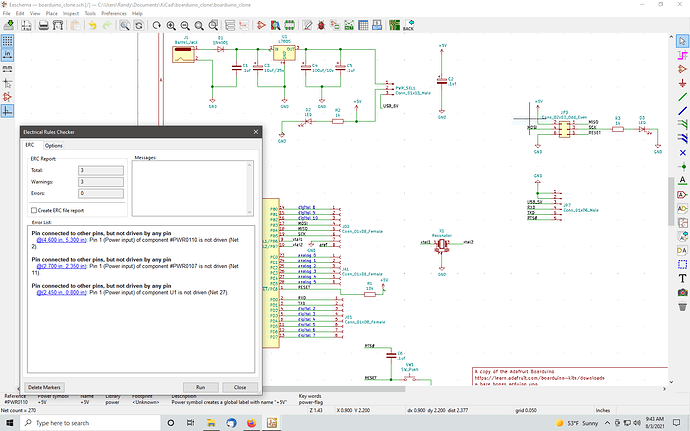The image size is (690, 431).
Task: Enable Create ERC file report checkbox
Action: click(34, 210)
